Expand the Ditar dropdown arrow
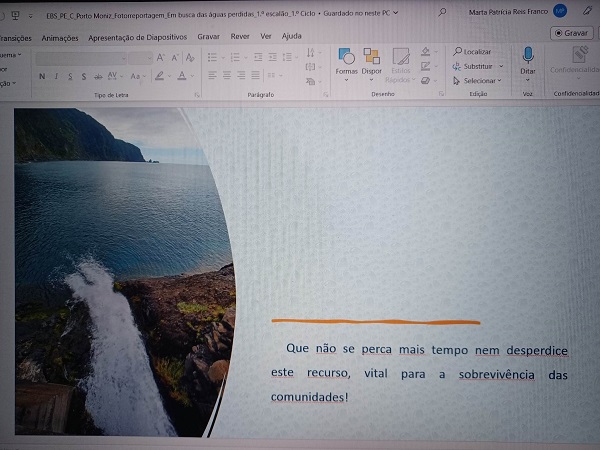This screenshot has width=600, height=450. (x=528, y=80)
